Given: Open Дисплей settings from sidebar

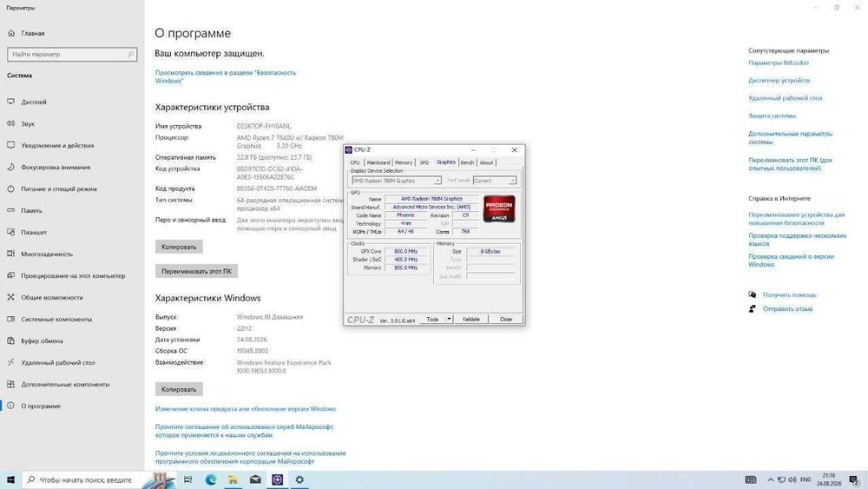Looking at the screenshot, I should click(34, 102).
